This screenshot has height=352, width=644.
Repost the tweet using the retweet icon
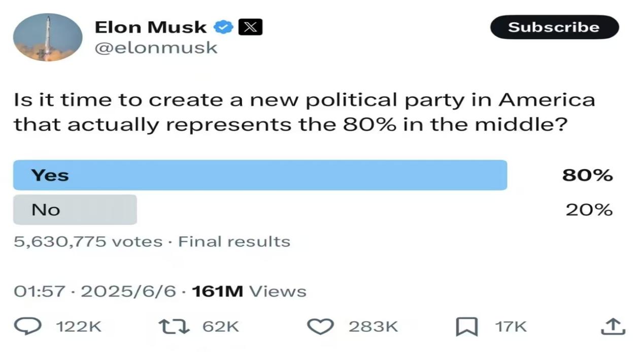[x=174, y=326]
